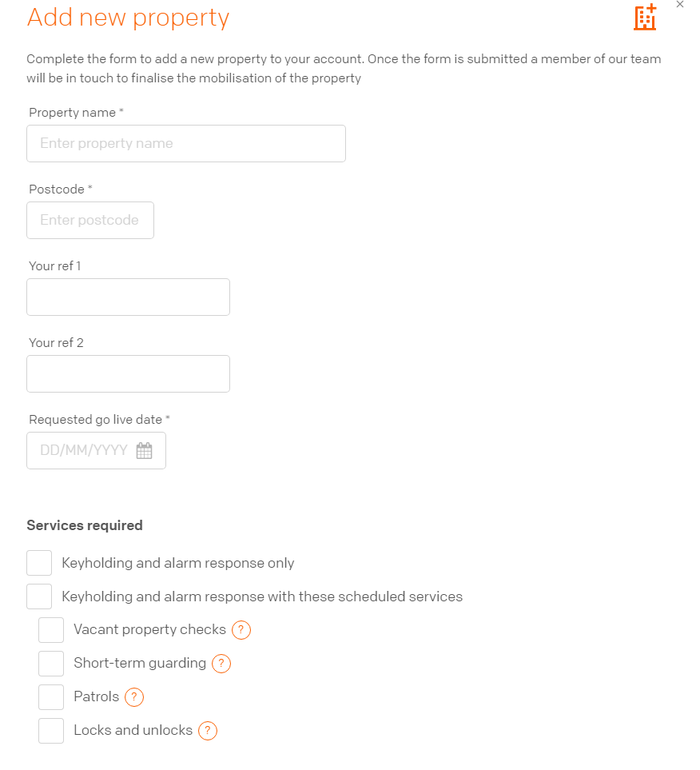Tick Keyholding with scheduled services checkbox
This screenshot has width=700, height=770.
tap(39, 596)
